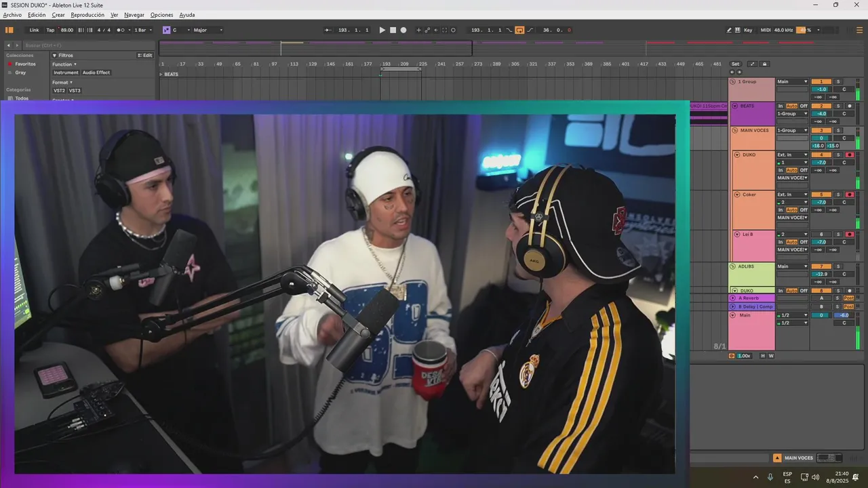Arm the arrangement Record button
Viewport: 868px width, 488px height.
[403, 30]
